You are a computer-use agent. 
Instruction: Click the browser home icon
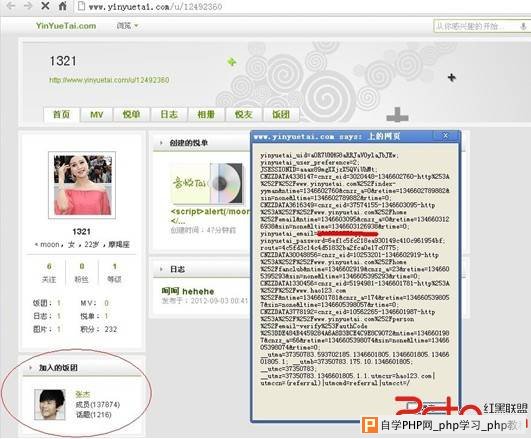click(x=63, y=6)
